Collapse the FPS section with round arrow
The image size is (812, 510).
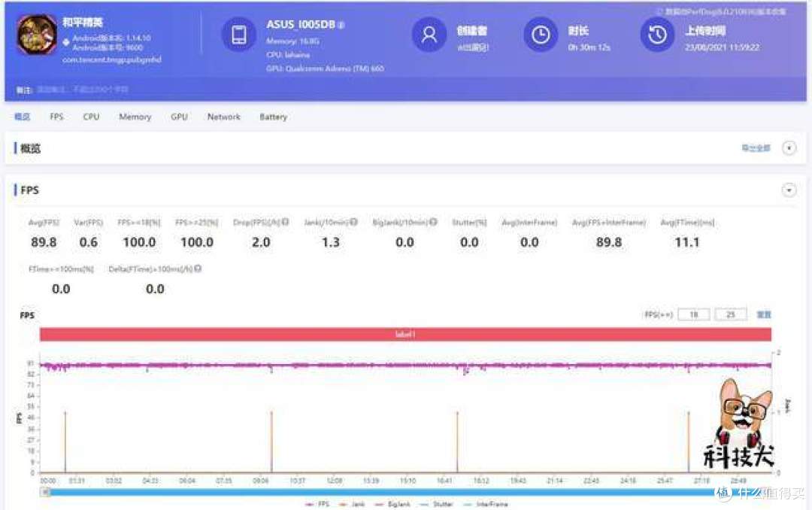(x=789, y=190)
